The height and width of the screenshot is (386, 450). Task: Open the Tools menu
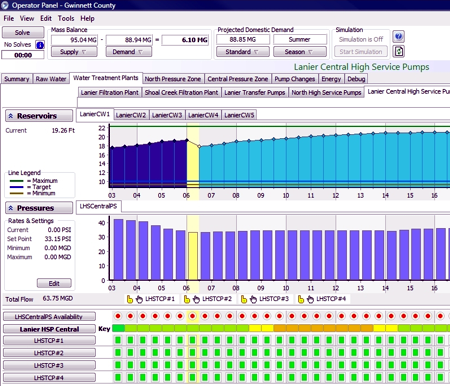tap(66, 19)
